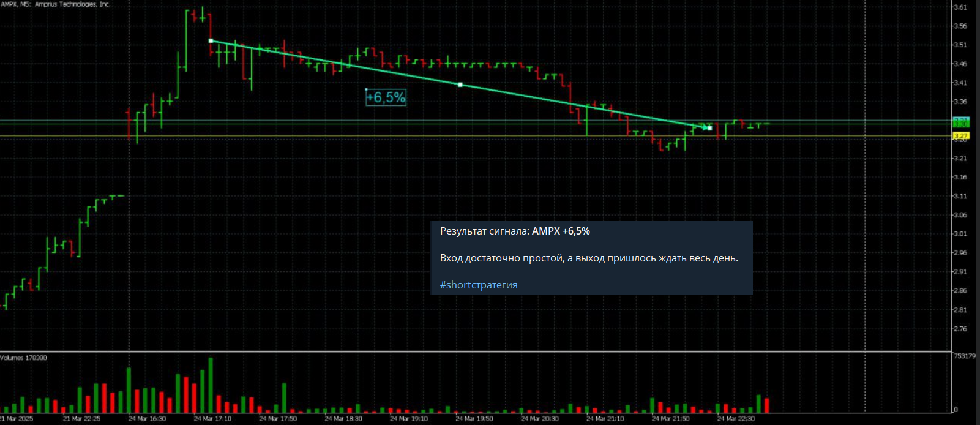Click the 24 Mar 17:10 time axis label
This screenshot has width=980, height=425.
pos(213,419)
